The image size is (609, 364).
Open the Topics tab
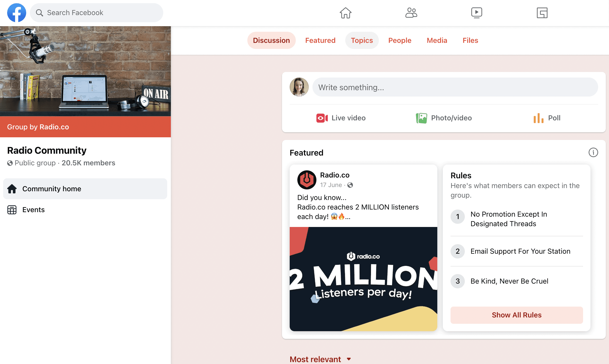[x=362, y=40]
